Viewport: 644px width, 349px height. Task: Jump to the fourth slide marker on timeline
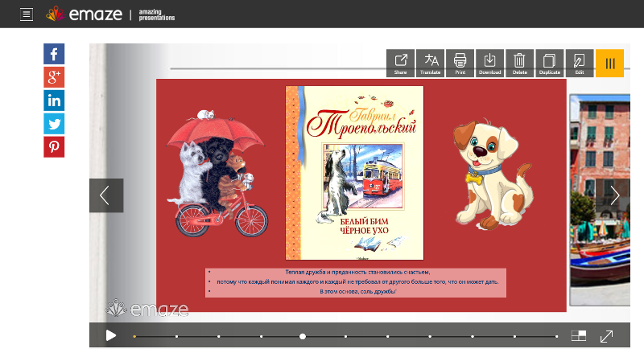[x=261, y=336]
